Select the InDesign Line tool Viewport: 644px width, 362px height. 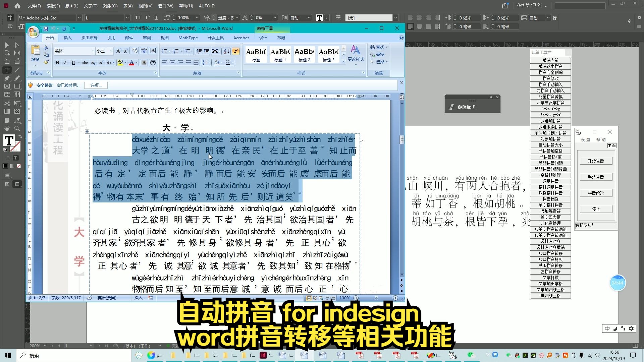coord(17,70)
